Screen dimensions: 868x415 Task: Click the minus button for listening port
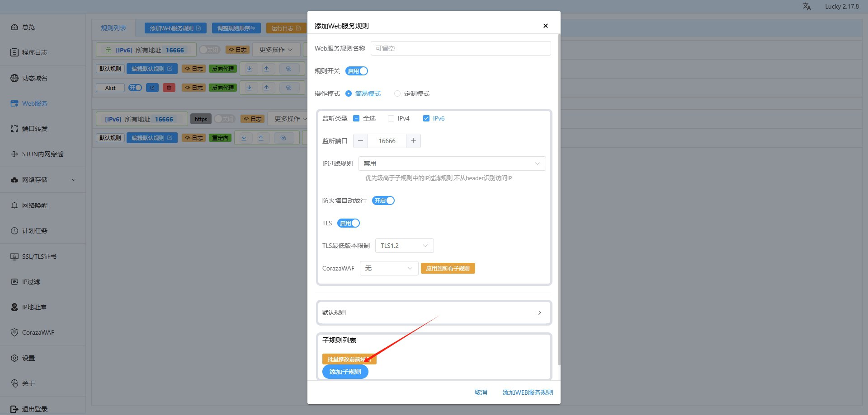(360, 141)
